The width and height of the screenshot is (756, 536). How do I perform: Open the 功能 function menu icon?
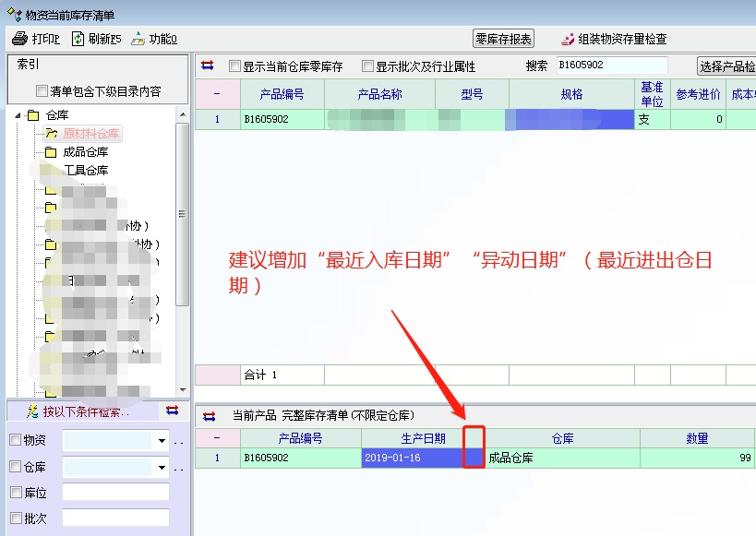138,39
